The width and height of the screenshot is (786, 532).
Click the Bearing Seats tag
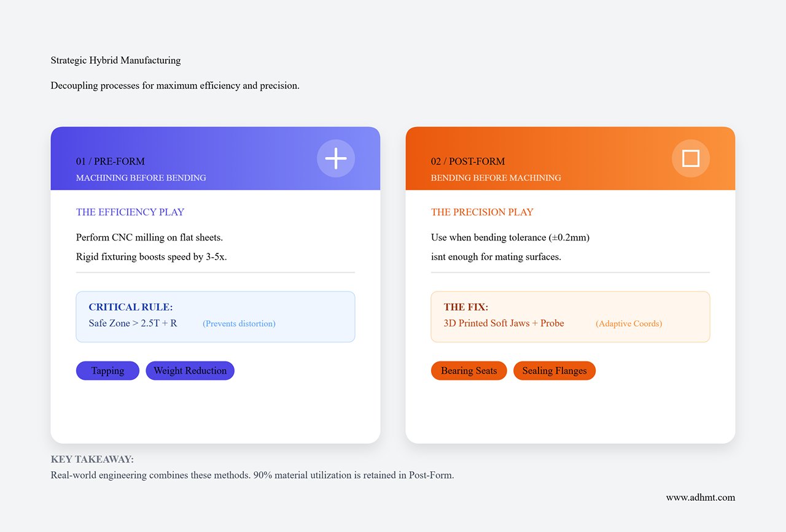tap(469, 371)
